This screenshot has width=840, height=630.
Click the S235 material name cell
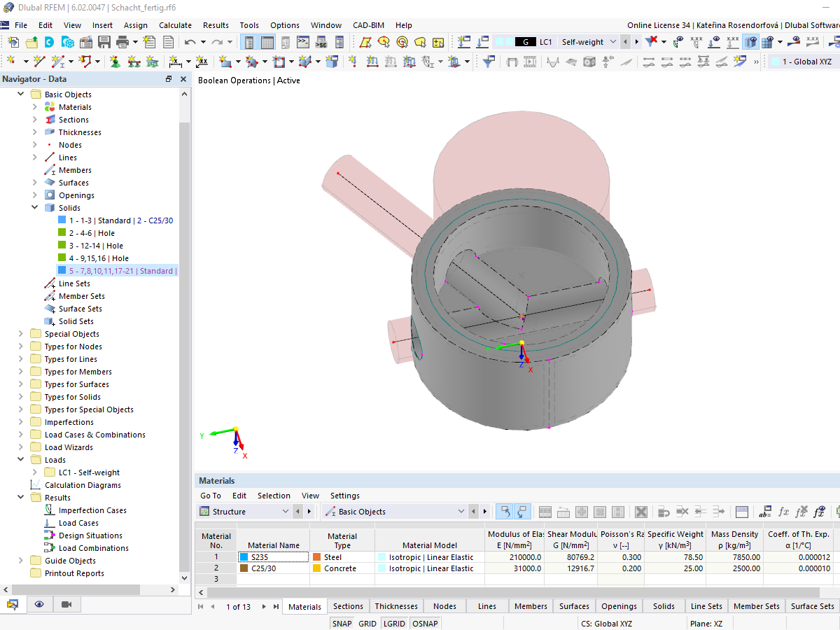pos(273,557)
